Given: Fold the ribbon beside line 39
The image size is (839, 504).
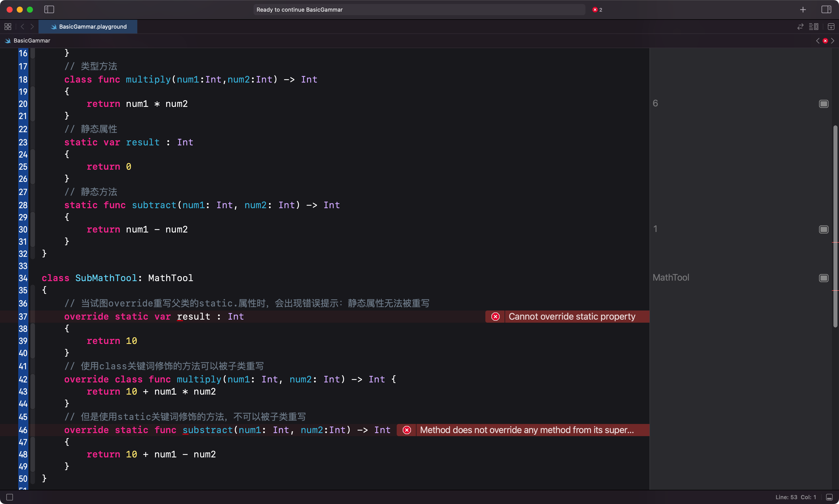Looking at the screenshot, I should point(33,341).
